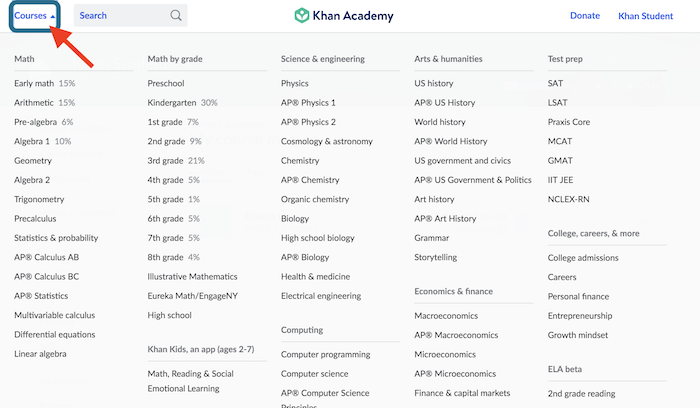The width and height of the screenshot is (700, 408).
Task: Choose Eureka Math/EngageNY
Action: click(191, 296)
